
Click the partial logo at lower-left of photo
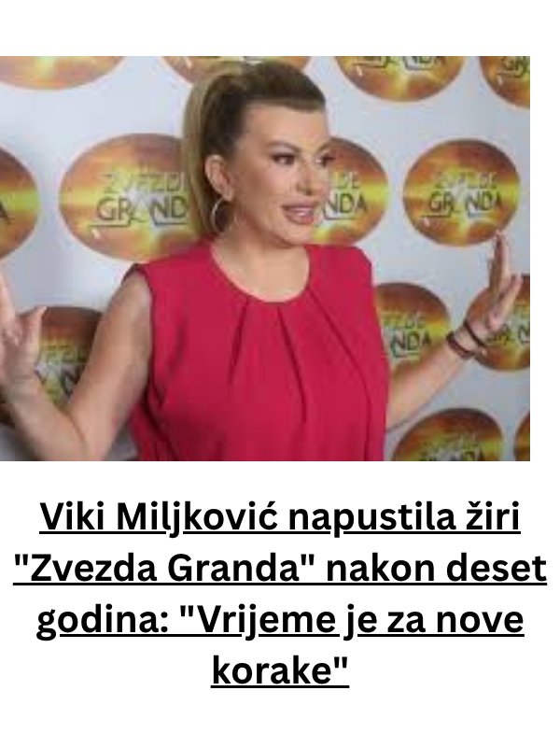pyautogui.click(x=60, y=353)
